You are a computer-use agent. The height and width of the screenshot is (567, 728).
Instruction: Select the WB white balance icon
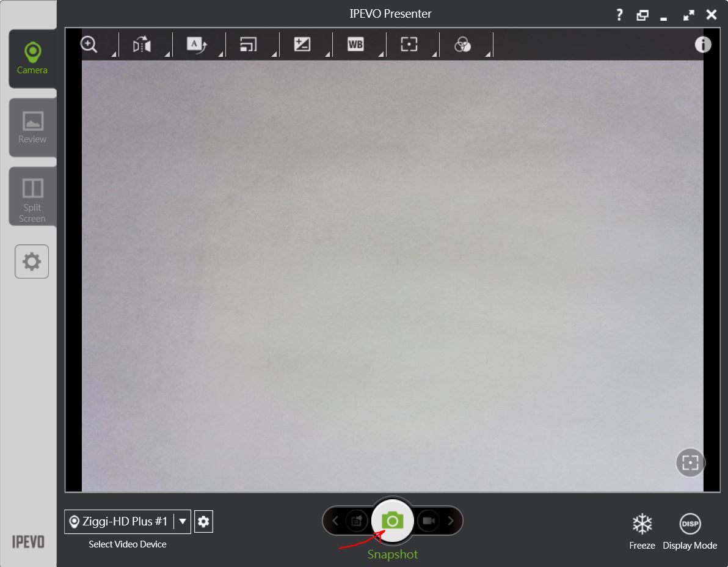[355, 44]
